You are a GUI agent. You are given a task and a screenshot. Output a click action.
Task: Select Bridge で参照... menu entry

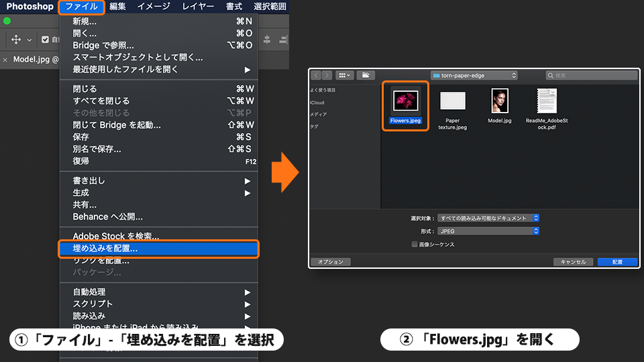pos(159,45)
